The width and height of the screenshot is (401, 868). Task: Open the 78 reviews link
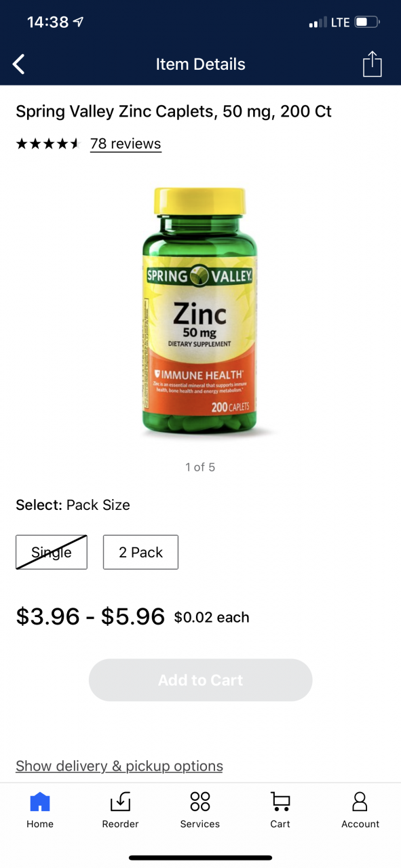(x=126, y=144)
